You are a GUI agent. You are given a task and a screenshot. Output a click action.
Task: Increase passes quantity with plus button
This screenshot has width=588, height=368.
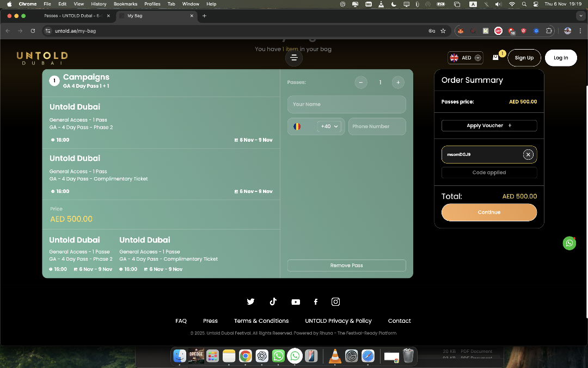[x=398, y=82]
